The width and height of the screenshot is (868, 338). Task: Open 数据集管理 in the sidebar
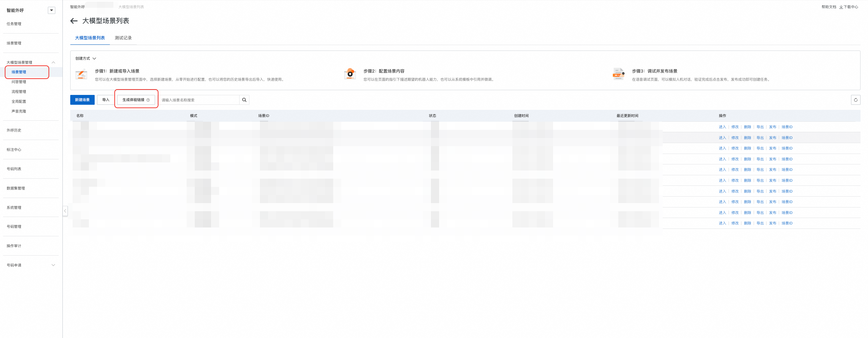coord(16,188)
